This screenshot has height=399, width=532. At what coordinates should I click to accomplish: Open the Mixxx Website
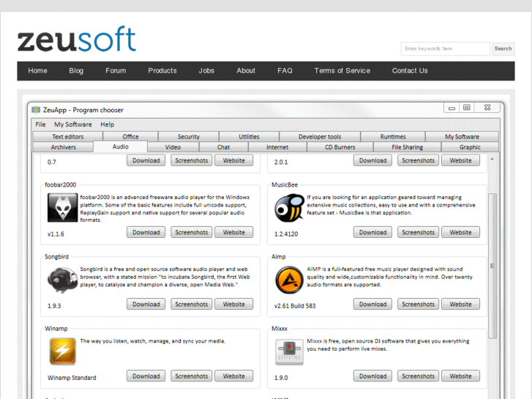460,376
